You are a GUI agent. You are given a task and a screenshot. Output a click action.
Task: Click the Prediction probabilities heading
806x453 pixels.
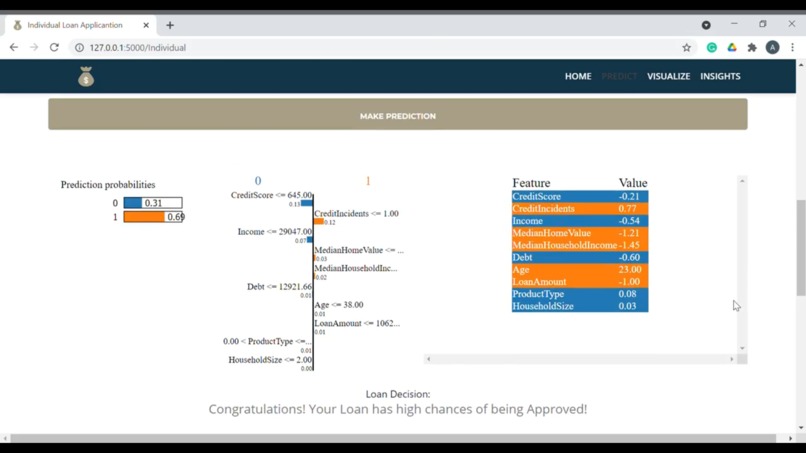pyautogui.click(x=108, y=185)
